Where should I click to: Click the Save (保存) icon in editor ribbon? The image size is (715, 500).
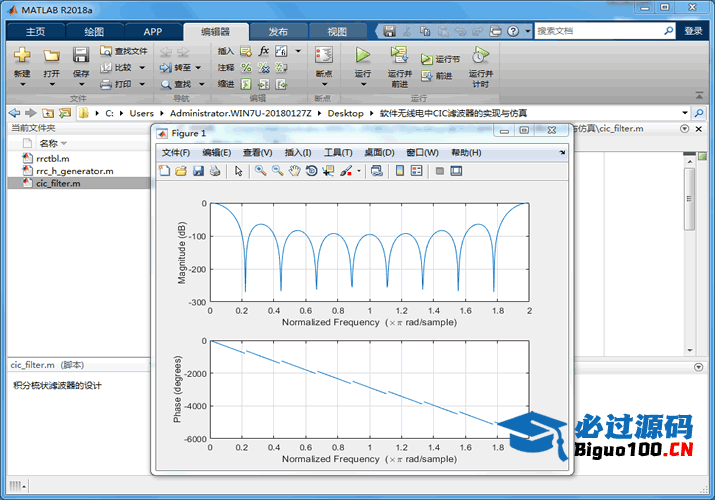pyautogui.click(x=81, y=55)
